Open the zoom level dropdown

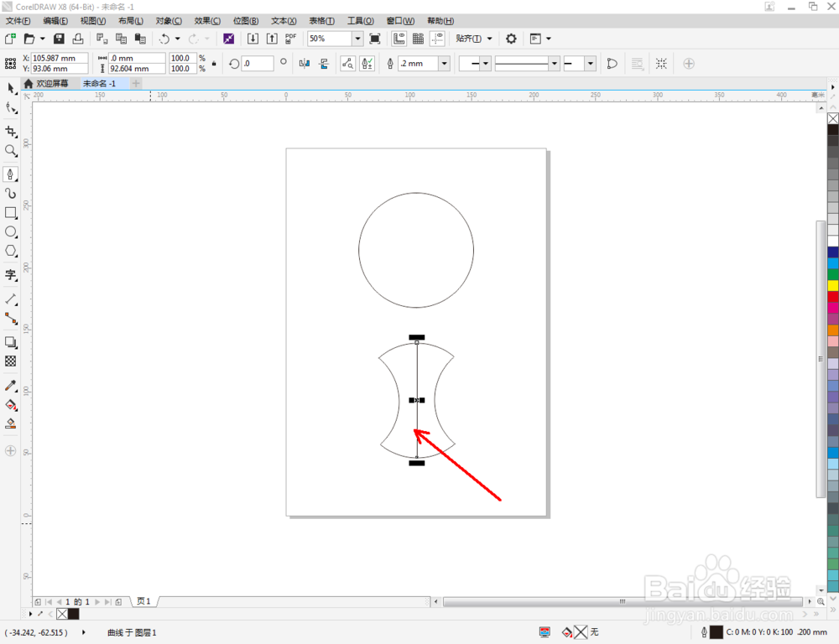[x=357, y=39]
